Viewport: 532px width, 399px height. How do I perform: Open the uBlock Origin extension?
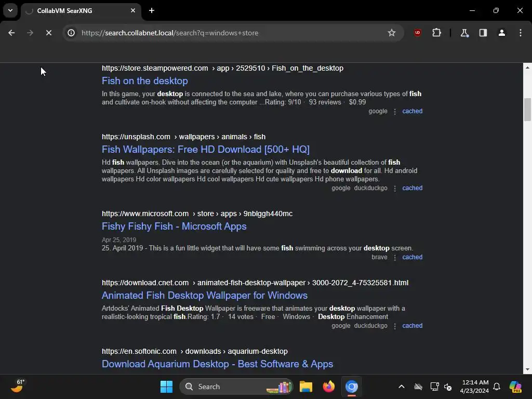[x=417, y=33]
